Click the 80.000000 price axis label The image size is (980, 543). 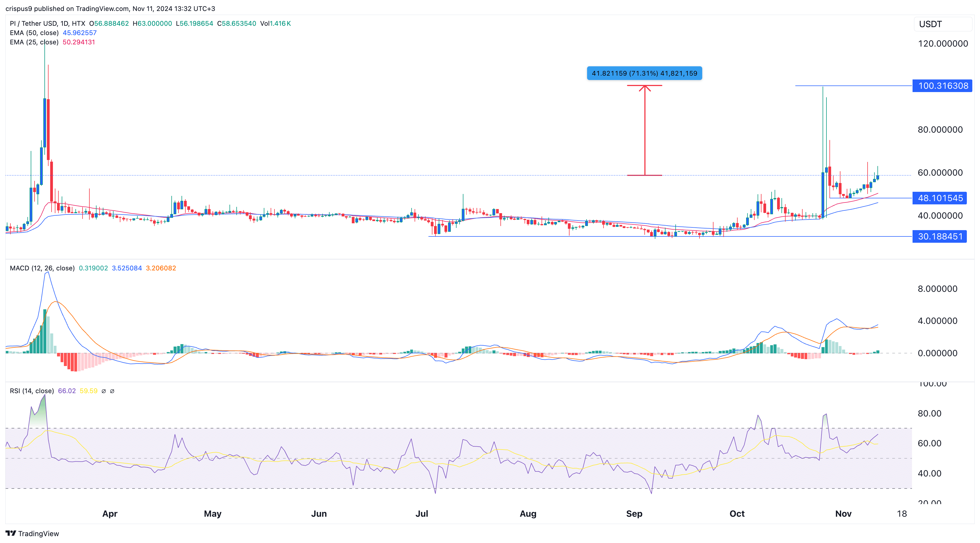(940, 130)
